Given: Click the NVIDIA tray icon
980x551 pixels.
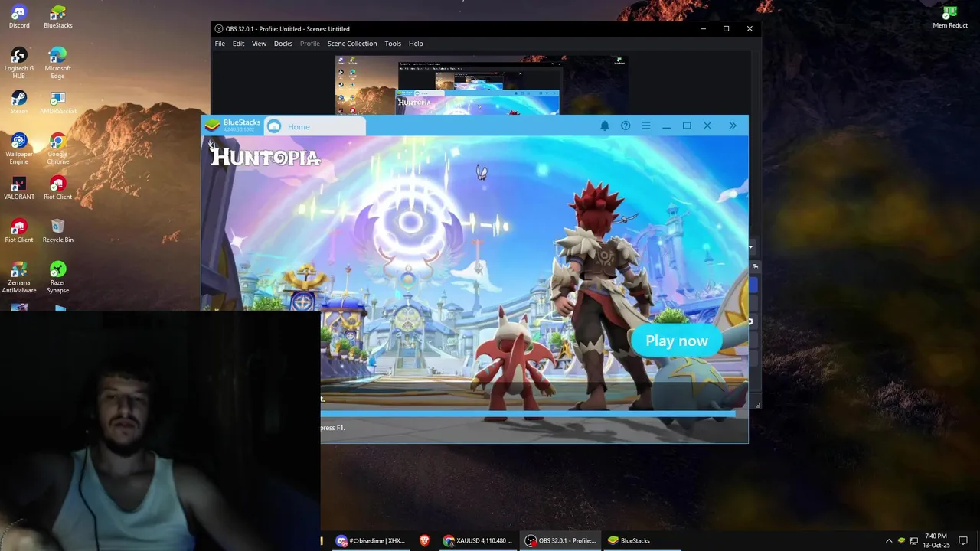Looking at the screenshot, I should coord(901,540).
